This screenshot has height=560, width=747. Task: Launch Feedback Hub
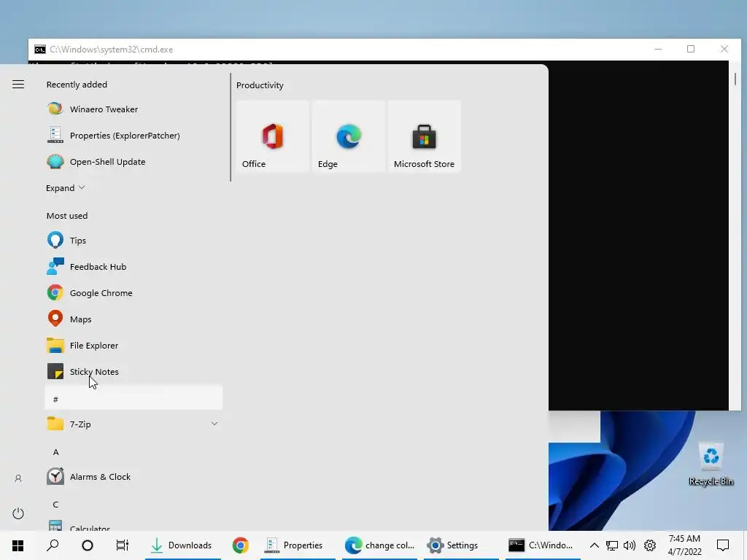(x=133, y=266)
